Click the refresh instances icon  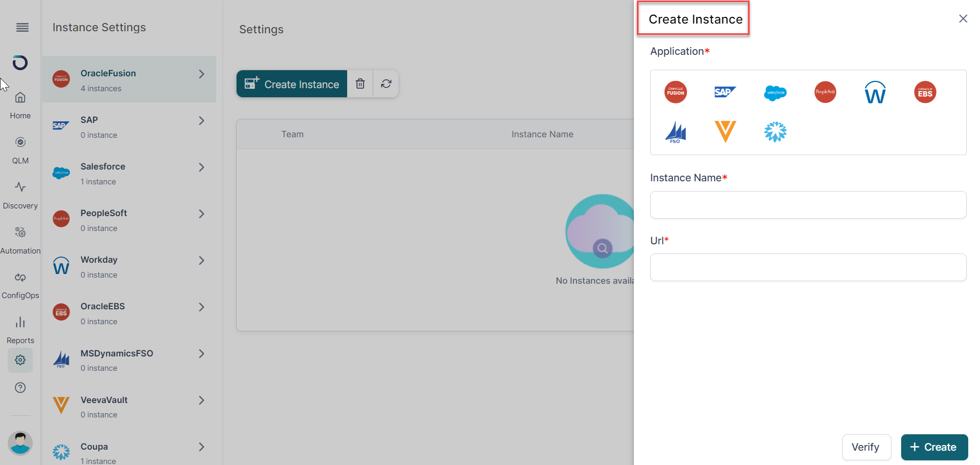386,83
